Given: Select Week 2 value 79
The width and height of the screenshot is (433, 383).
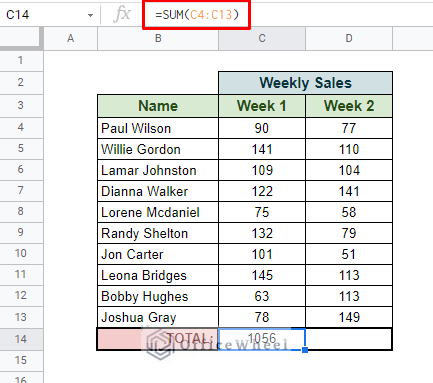Looking at the screenshot, I should coord(349,233).
